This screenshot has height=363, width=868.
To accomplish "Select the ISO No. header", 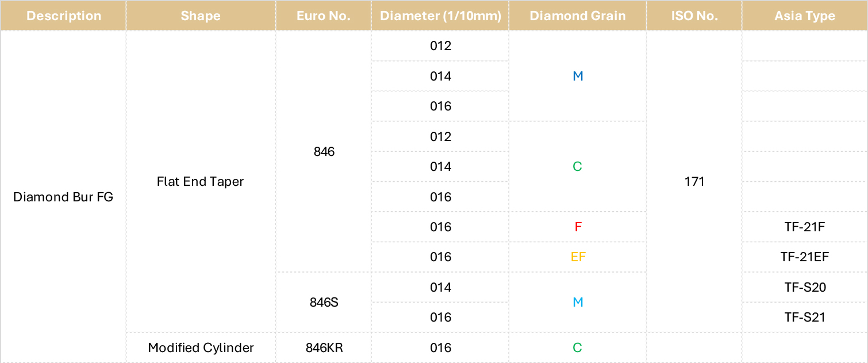I will pyautogui.click(x=694, y=16).
